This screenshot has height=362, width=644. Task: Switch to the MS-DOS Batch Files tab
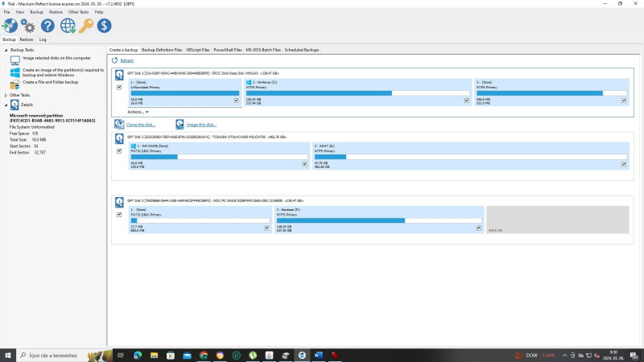[263, 50]
